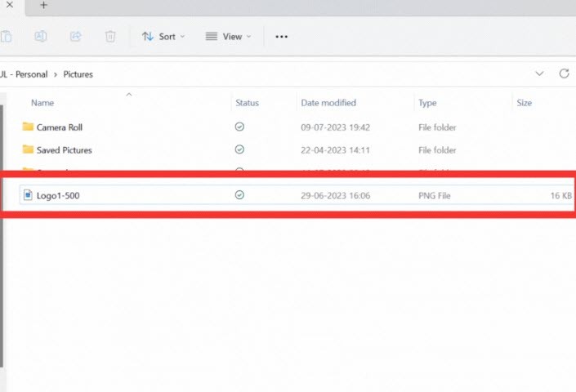
Task: Sort by the Date modified column header
Action: tap(328, 103)
